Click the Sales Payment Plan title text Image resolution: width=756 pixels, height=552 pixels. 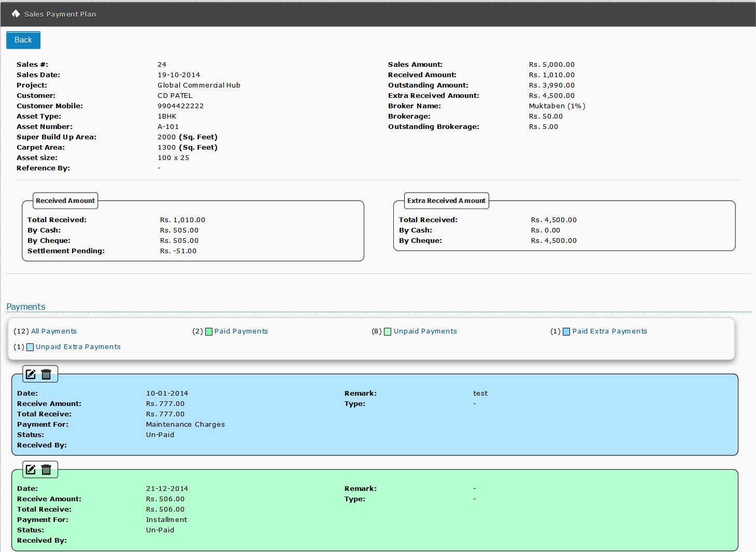60,14
